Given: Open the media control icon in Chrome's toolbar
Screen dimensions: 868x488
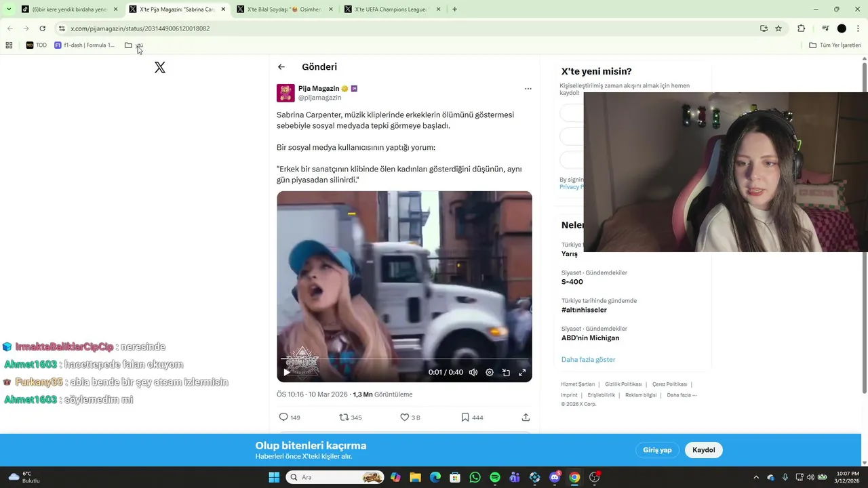Looking at the screenshot, I should pos(825,28).
